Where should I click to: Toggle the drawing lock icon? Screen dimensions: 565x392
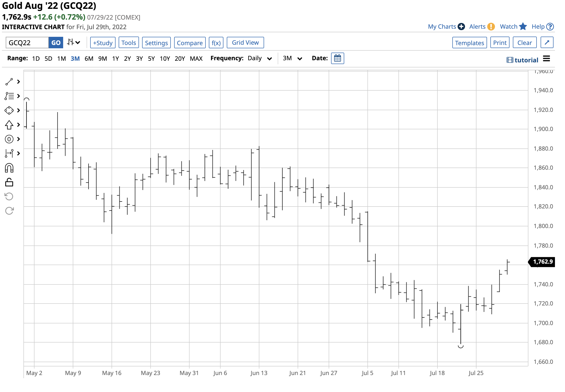[x=9, y=182]
